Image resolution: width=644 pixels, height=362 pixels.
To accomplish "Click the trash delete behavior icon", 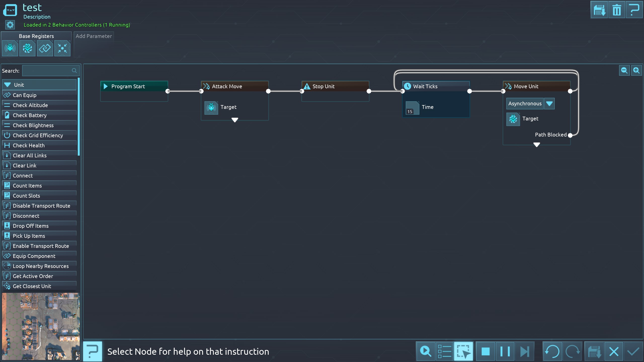I will 617,10.
